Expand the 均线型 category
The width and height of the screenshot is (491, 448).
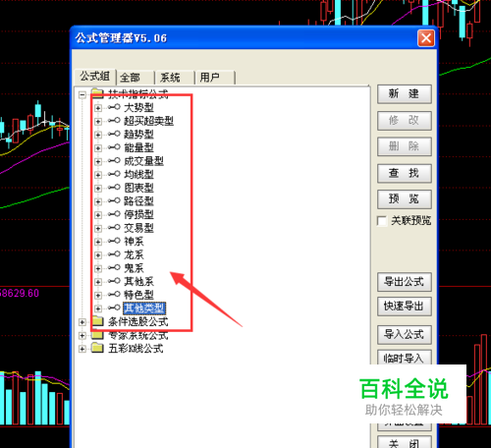click(x=97, y=175)
